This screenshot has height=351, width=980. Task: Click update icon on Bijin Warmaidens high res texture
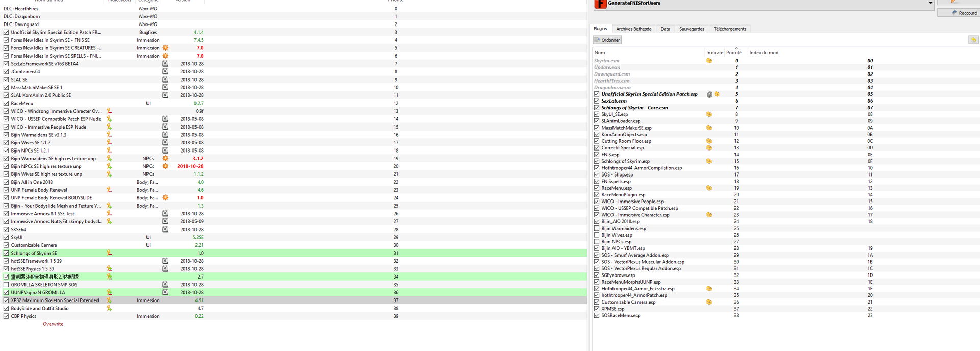tap(165, 158)
